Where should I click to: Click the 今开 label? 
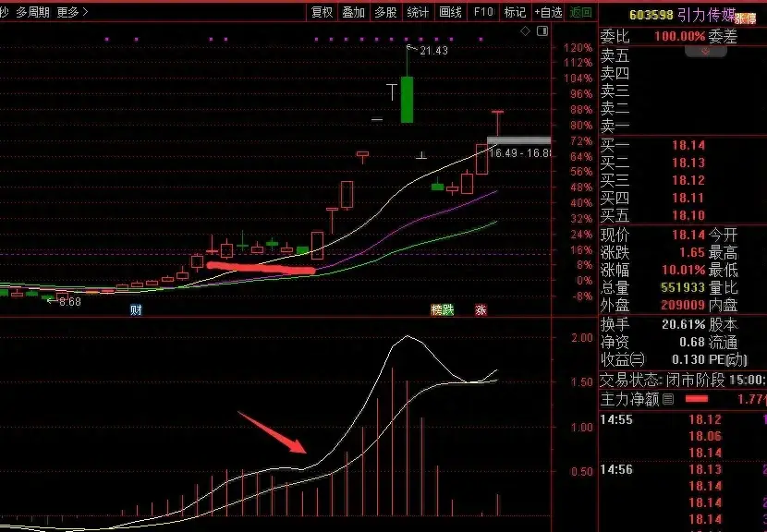(724, 236)
